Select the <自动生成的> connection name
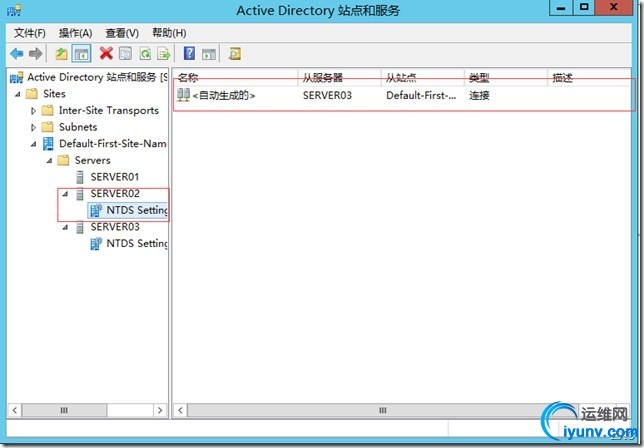The width and height of the screenshot is (644, 448). coord(223,96)
